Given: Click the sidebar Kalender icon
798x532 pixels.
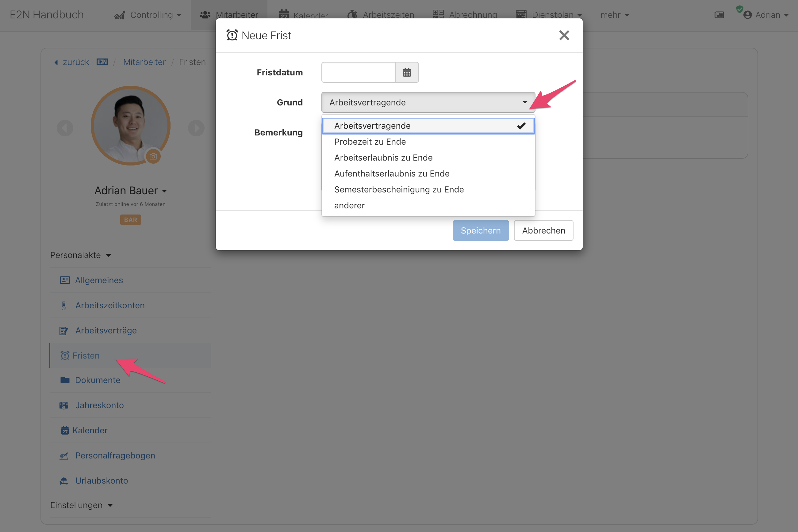Looking at the screenshot, I should [65, 431].
